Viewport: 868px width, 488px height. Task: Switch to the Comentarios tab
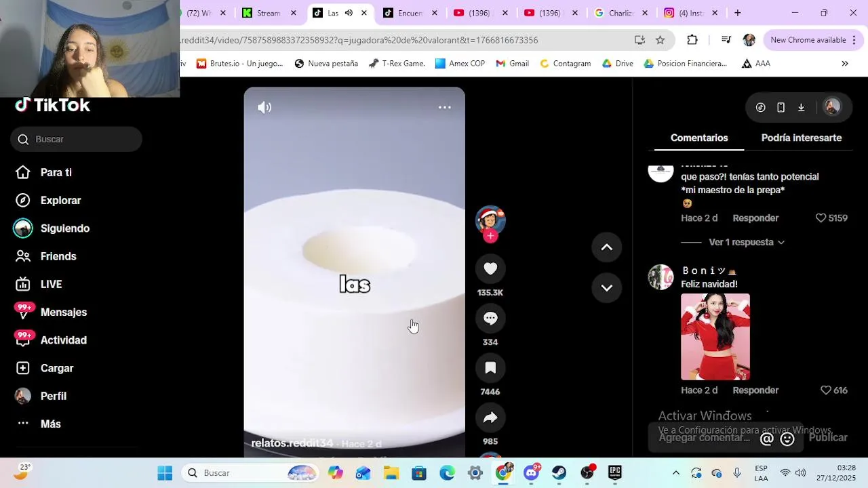pyautogui.click(x=699, y=138)
